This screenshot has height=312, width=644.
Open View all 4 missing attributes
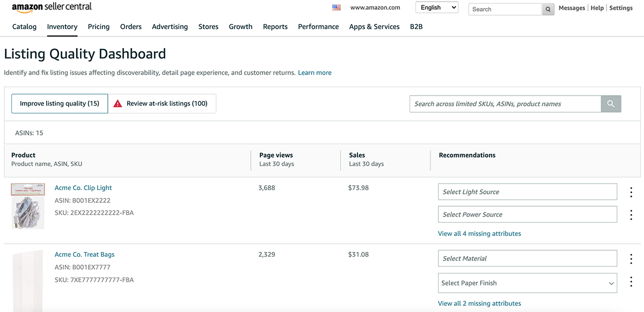[479, 234]
